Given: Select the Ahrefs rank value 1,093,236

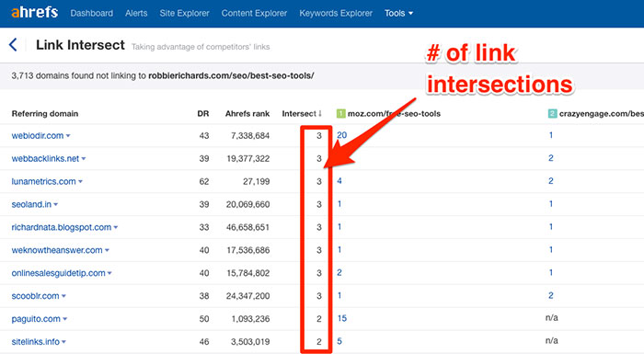Looking at the screenshot, I should pos(250,319).
